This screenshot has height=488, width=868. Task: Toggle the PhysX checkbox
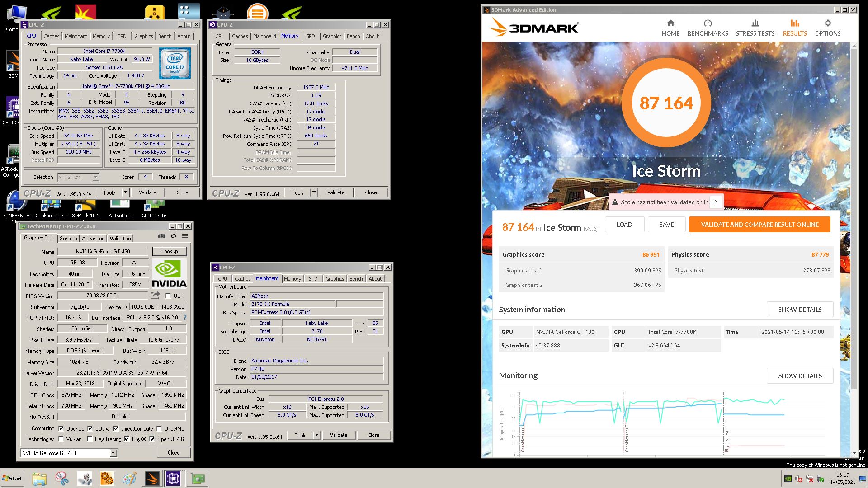[x=127, y=439]
